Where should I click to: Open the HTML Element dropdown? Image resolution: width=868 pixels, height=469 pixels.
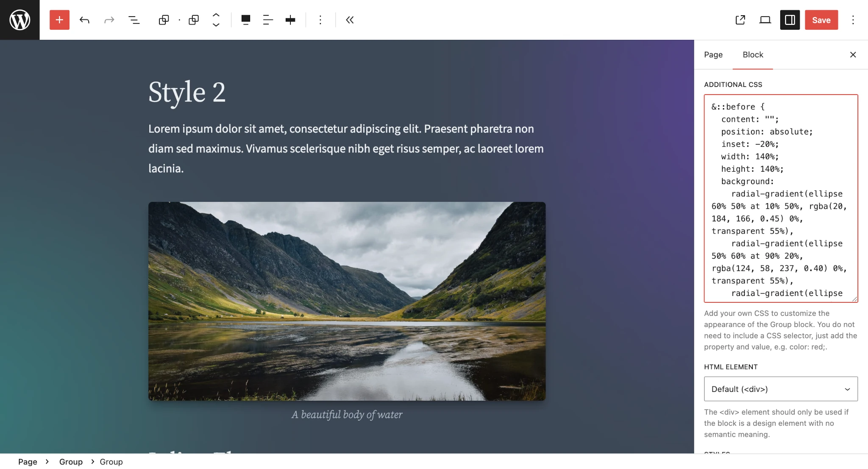779,388
